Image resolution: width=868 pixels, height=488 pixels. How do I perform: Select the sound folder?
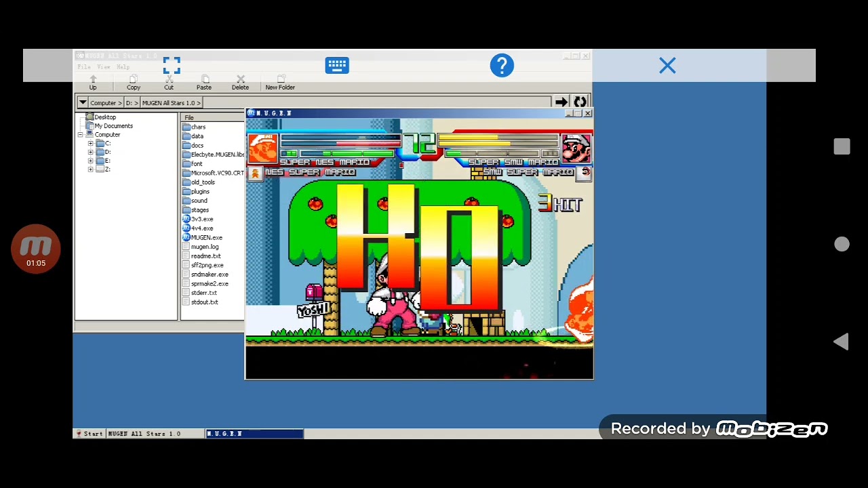pyautogui.click(x=195, y=201)
